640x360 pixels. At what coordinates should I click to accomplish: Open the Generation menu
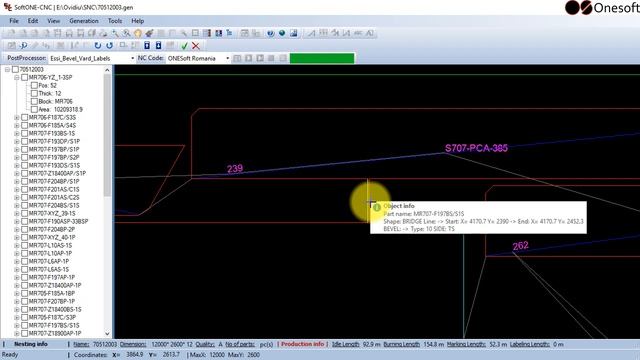pyautogui.click(x=84, y=21)
